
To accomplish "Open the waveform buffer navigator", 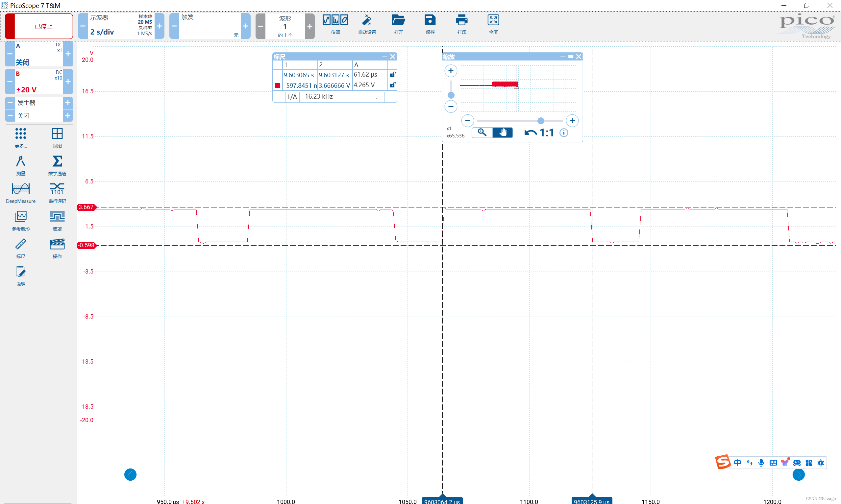I will click(x=285, y=26).
